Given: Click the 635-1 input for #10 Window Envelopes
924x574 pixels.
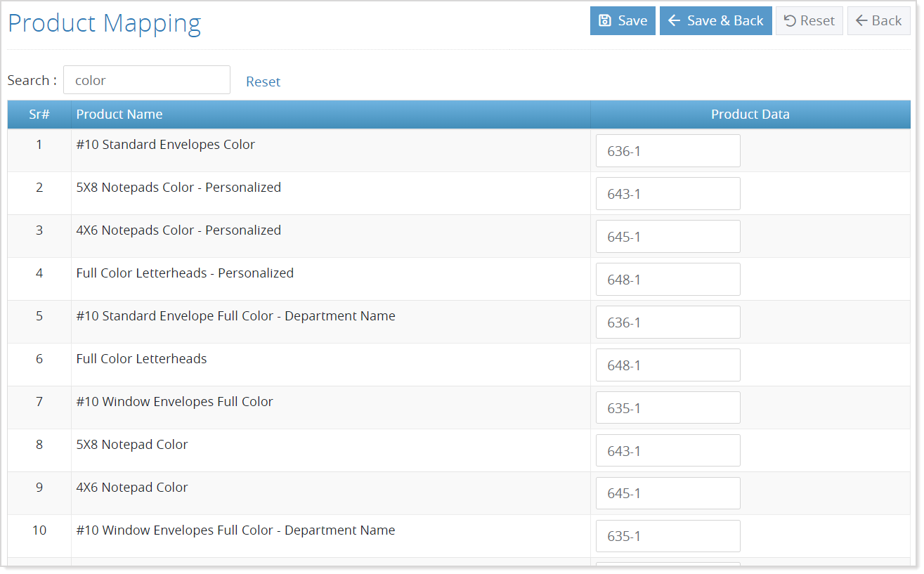Looking at the screenshot, I should (668, 407).
